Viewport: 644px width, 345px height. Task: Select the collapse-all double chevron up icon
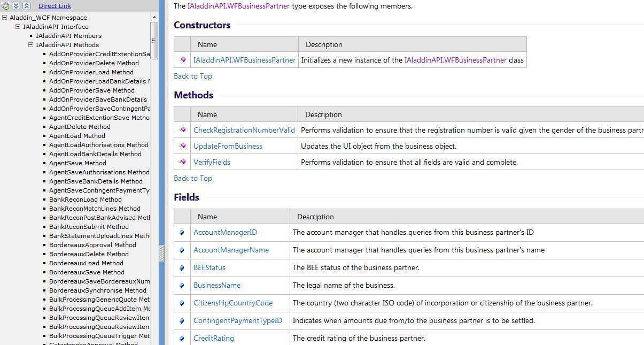26,5
